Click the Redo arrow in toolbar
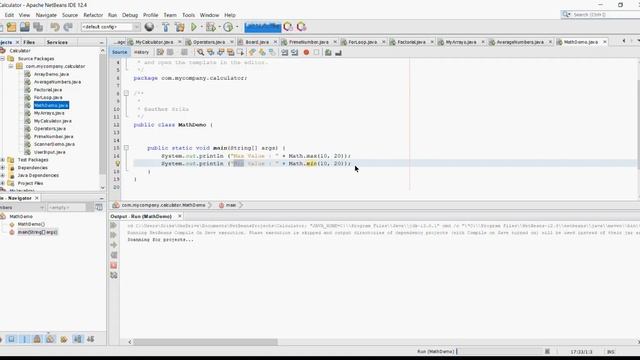The height and width of the screenshot is (360, 640). (x=68, y=27)
